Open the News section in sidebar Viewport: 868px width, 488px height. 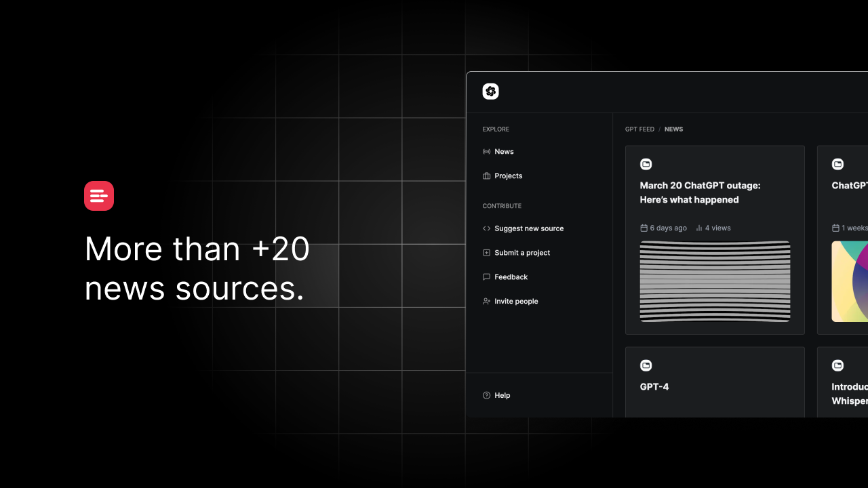pos(504,152)
